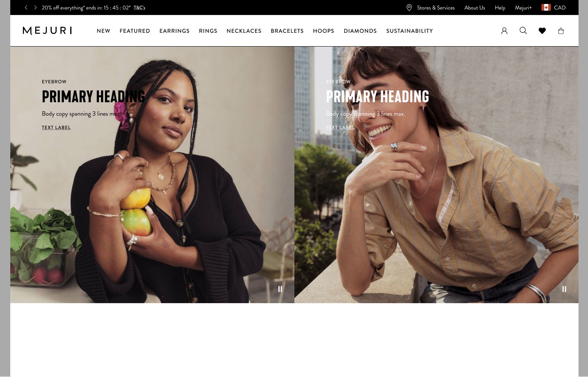Click the Canada flag icon
Image resolution: width=588 pixels, height=377 pixels.
(x=546, y=8)
